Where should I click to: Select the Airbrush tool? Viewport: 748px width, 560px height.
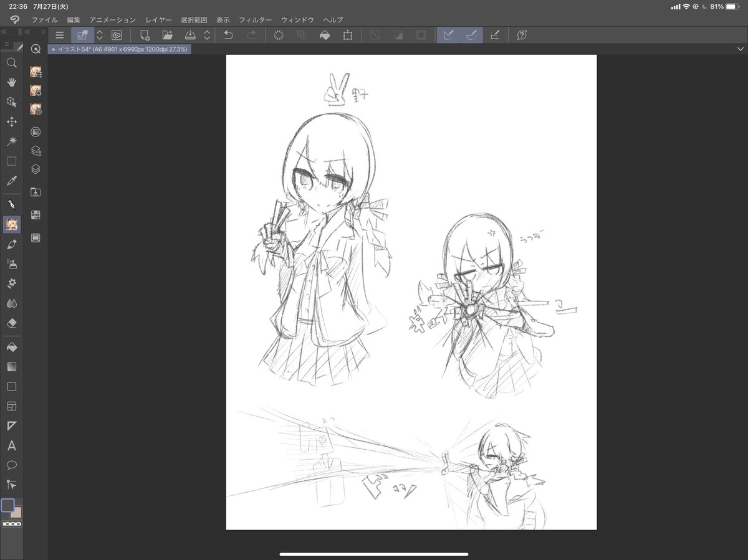pyautogui.click(x=11, y=263)
